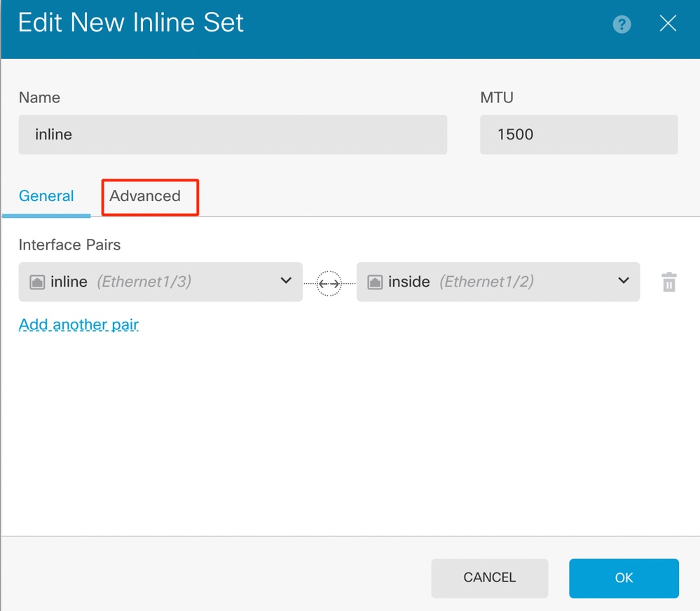The image size is (700, 611).
Task: Close the Edit New Inline Set dialog
Action: click(668, 23)
